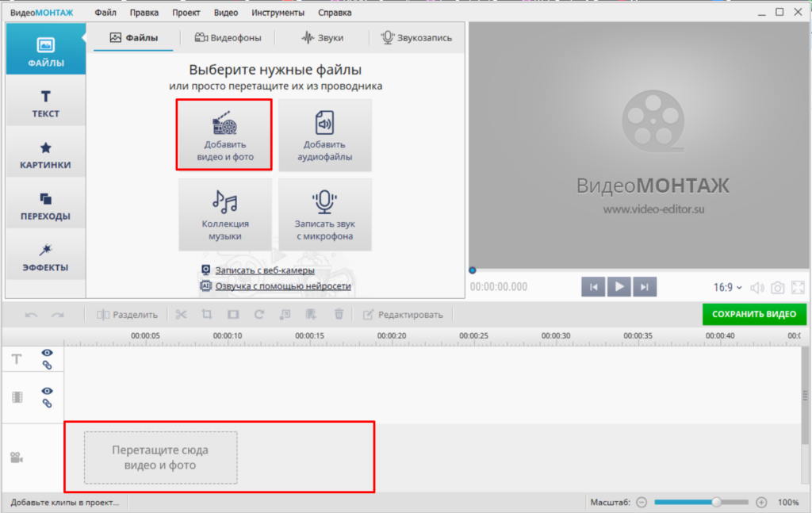Click the black bars frame icon

point(233,314)
